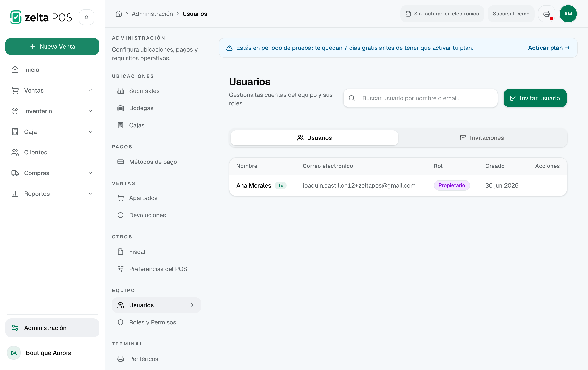Click the Invitar usuario button
Viewport: 588px width, 370px height.
point(535,98)
